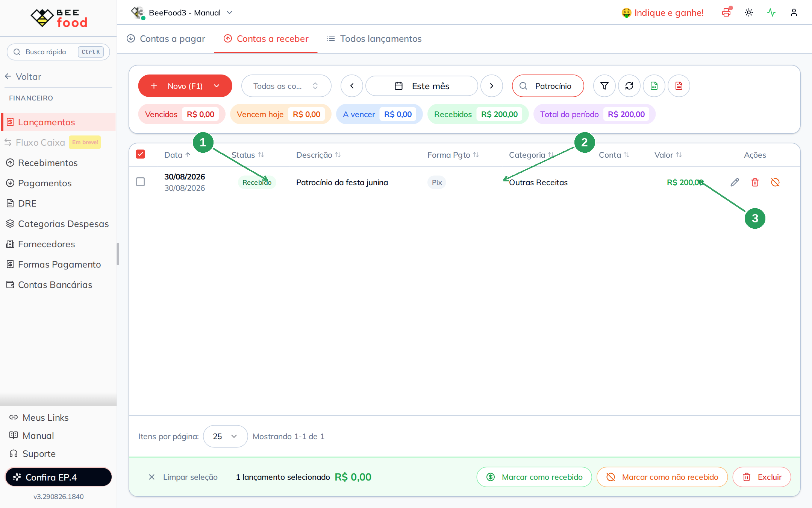812x508 pixels.
Task: Sort by the Valor column
Action: (668, 155)
